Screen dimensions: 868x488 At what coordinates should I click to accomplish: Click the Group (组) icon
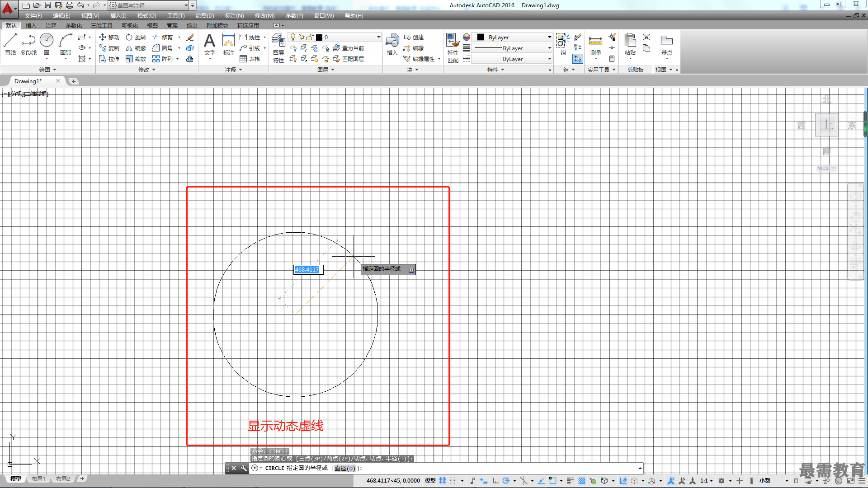click(563, 44)
